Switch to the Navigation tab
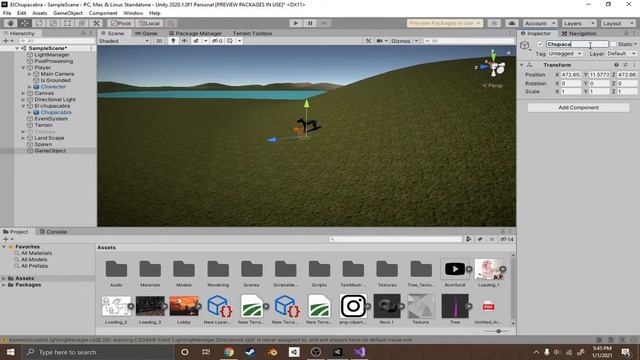The height and width of the screenshot is (360, 640). pyautogui.click(x=579, y=33)
